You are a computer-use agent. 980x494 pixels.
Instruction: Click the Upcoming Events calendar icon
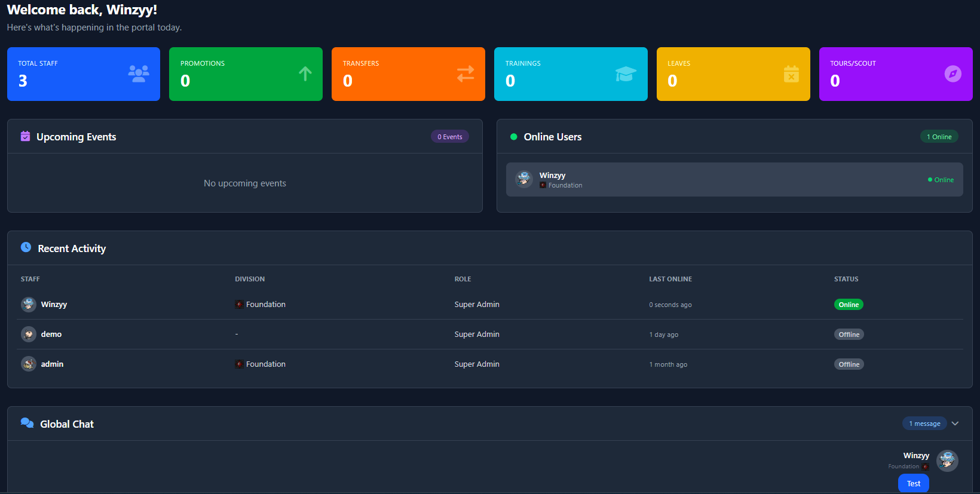(25, 136)
